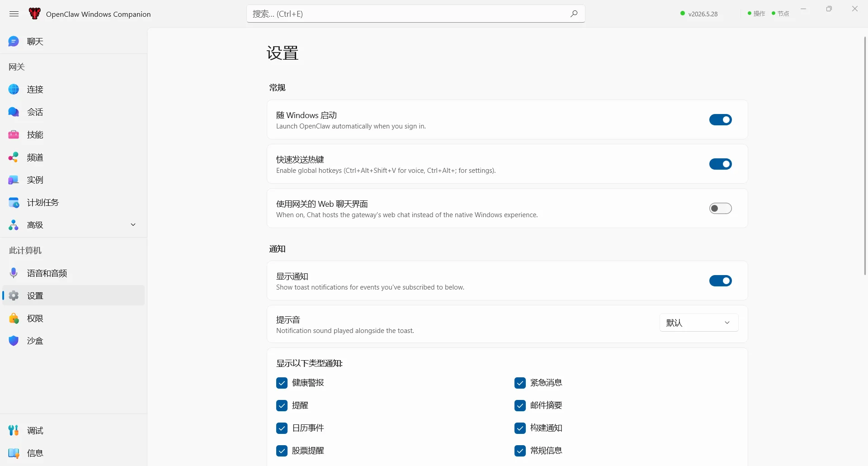Click the 常规 section heading

tap(277, 88)
